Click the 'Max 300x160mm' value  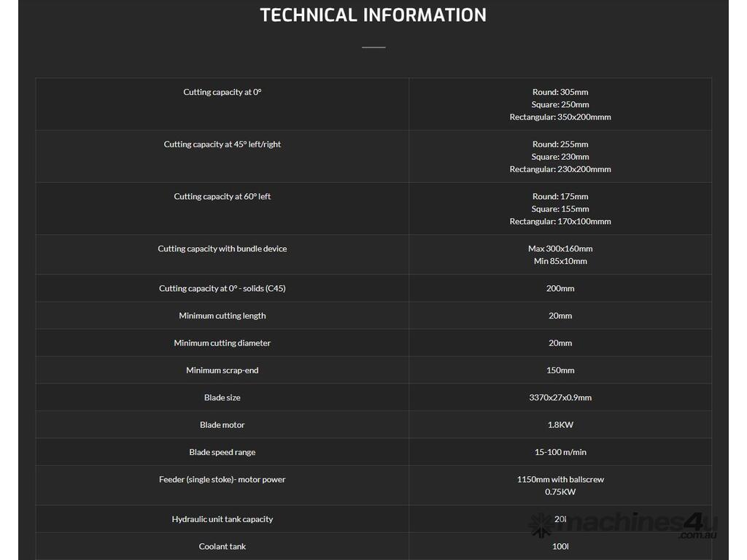(x=560, y=249)
